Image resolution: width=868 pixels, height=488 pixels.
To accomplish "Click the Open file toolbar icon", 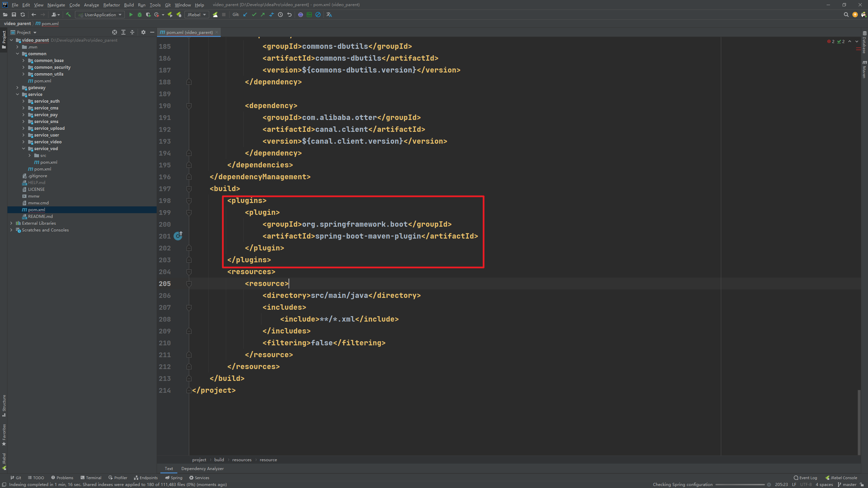I will (5, 15).
